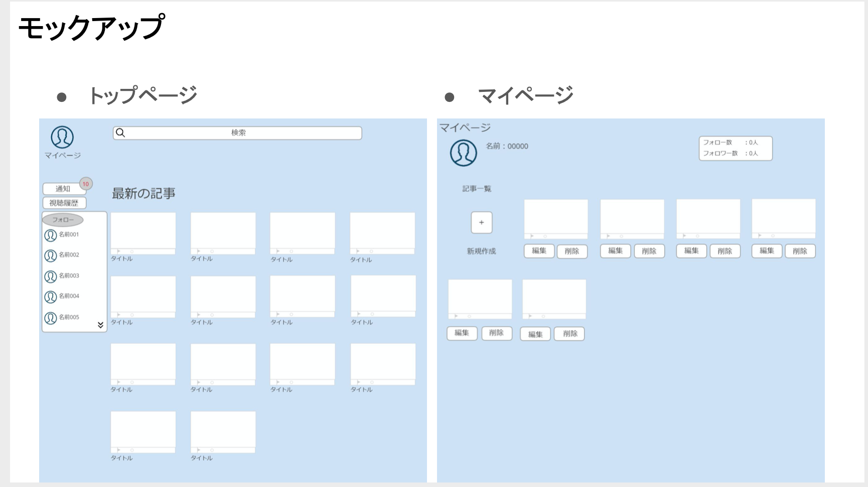Select the 名前004 user name
This screenshot has height=487, width=868.
[x=69, y=296]
